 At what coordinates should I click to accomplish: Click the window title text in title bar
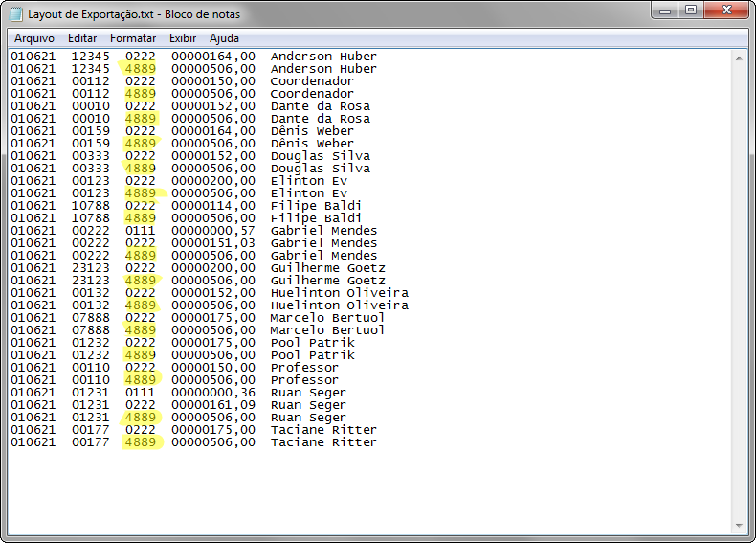click(x=134, y=14)
